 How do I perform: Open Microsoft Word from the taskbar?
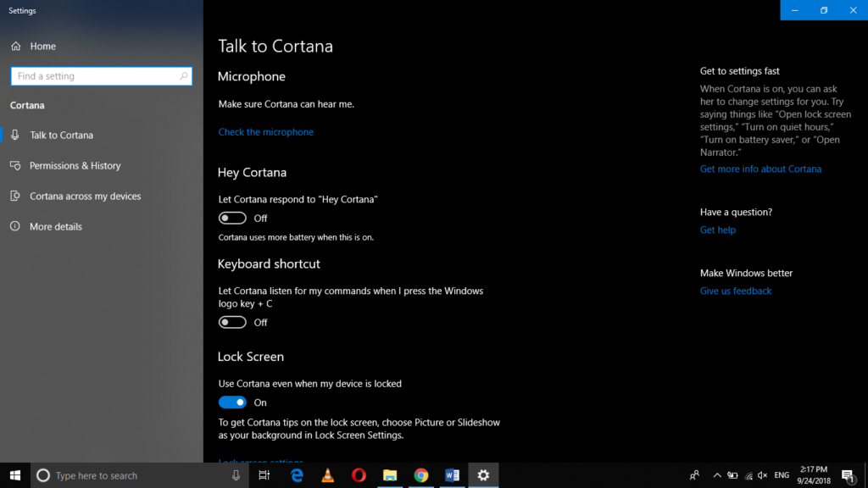pyautogui.click(x=452, y=475)
